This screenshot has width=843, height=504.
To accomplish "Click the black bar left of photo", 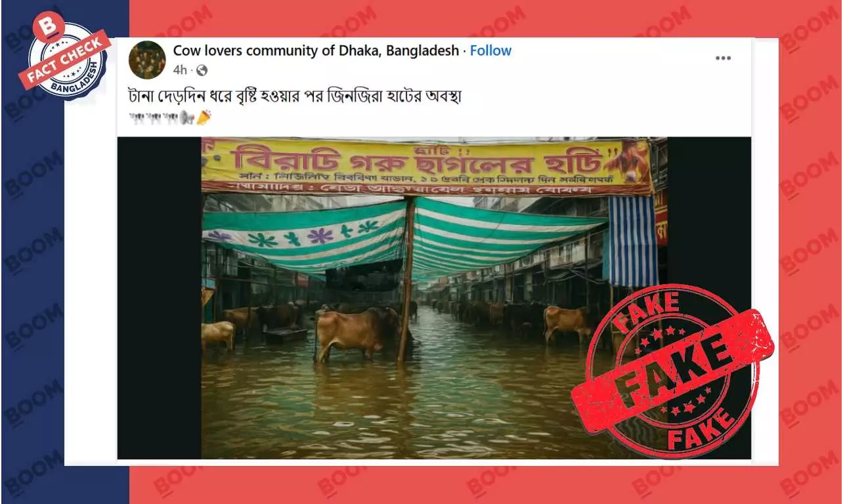I will coord(160,298).
